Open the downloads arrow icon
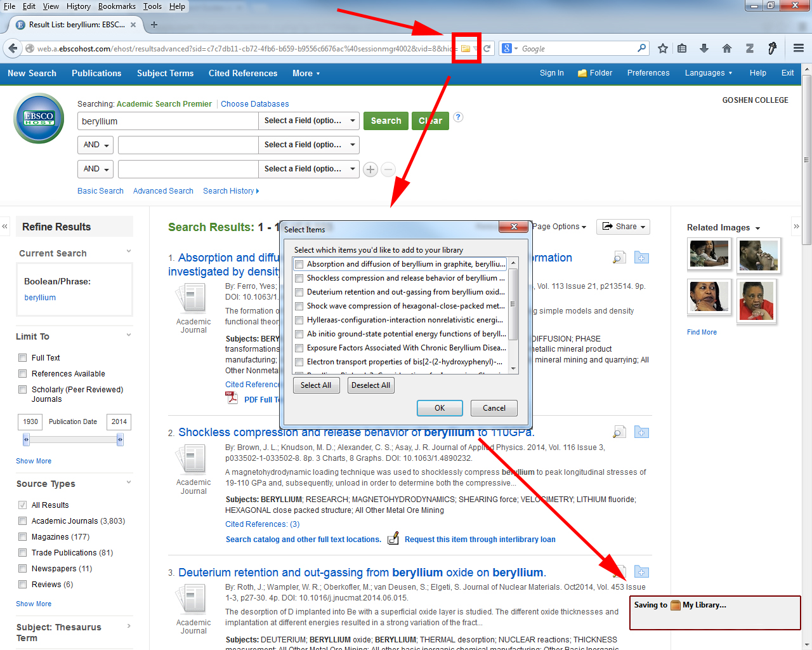 704,48
